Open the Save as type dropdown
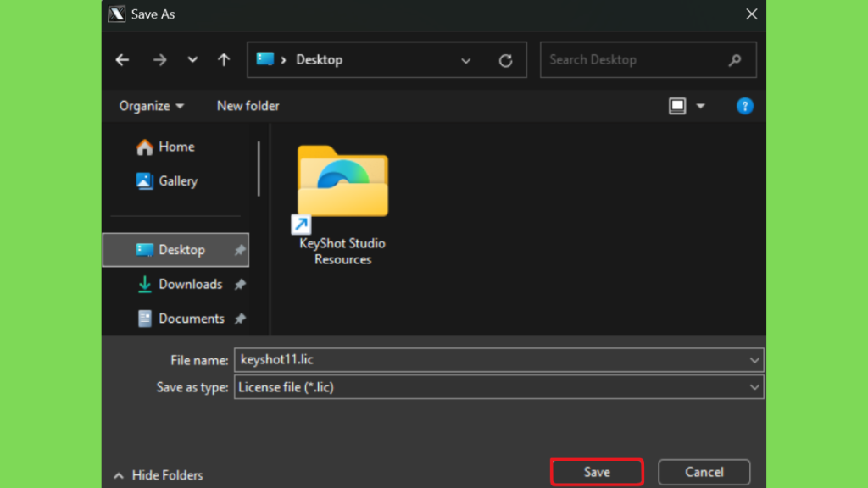The image size is (868, 488). pyautogui.click(x=498, y=387)
